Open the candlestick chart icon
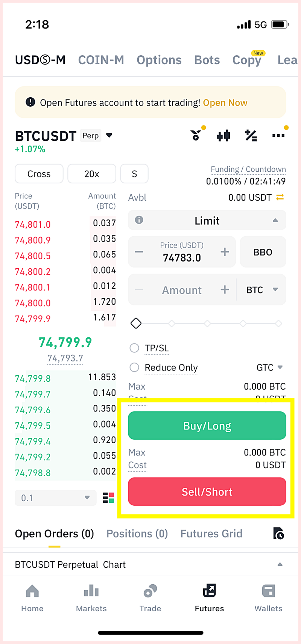Screen dimensions: 301x644 [x=223, y=136]
